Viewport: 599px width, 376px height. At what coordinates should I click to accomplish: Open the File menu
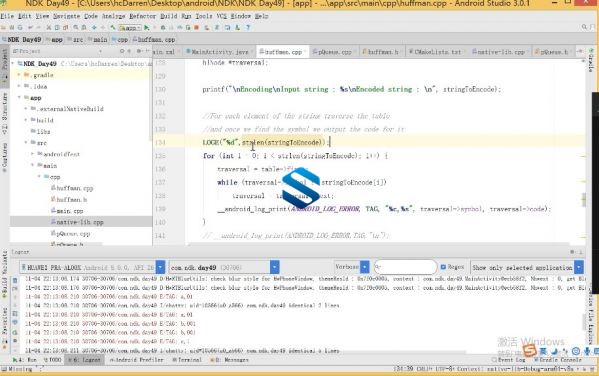point(7,16)
